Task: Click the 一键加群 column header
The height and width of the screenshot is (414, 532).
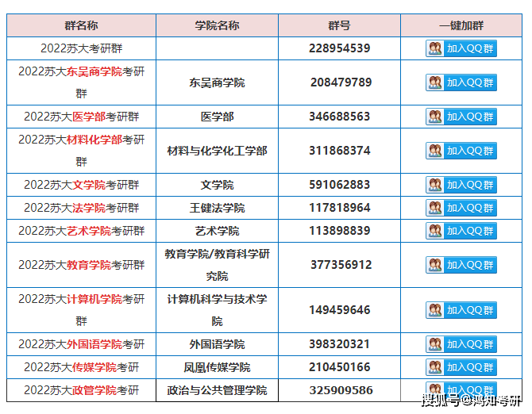Action: coord(461,25)
